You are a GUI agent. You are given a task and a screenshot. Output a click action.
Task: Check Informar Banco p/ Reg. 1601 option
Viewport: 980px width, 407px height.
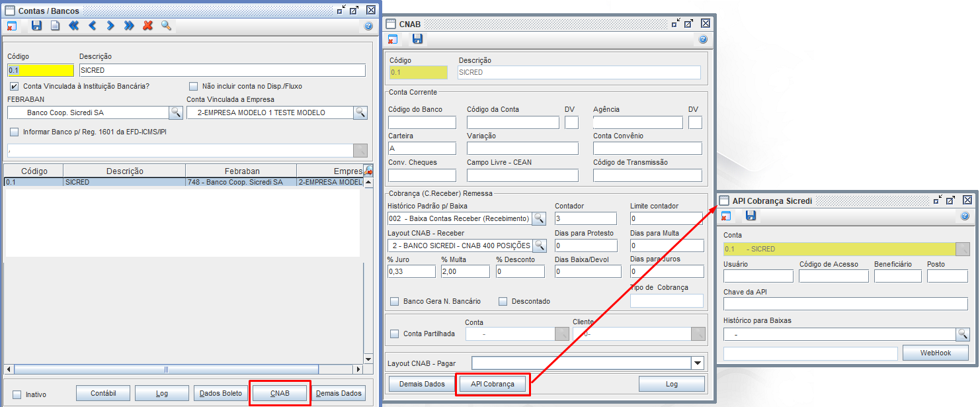click(x=14, y=132)
